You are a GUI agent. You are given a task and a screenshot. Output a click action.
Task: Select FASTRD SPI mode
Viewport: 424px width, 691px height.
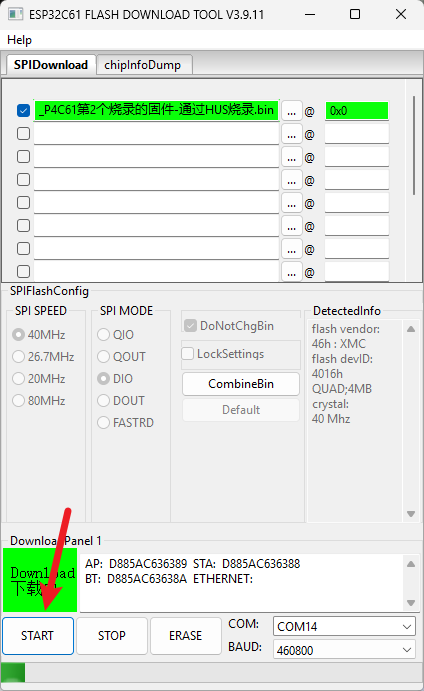coord(126,423)
